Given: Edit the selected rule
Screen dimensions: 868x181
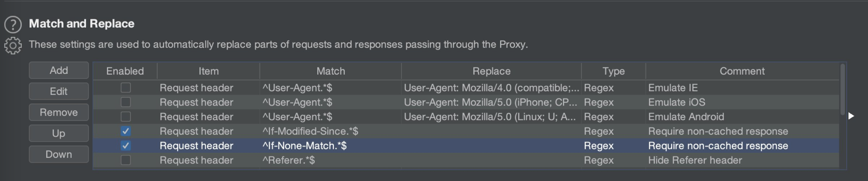Looking at the screenshot, I should 59,91.
